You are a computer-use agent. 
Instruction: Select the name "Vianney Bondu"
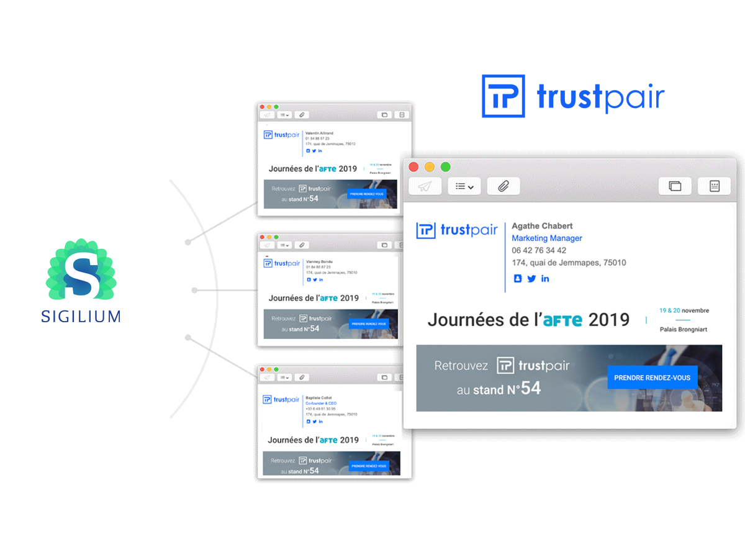click(x=318, y=262)
